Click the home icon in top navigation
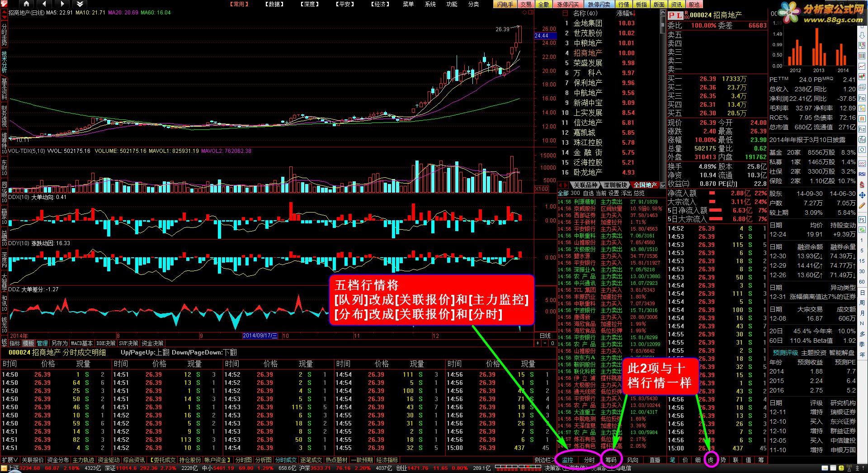This screenshot has height=473, width=868. tap(26, 4)
